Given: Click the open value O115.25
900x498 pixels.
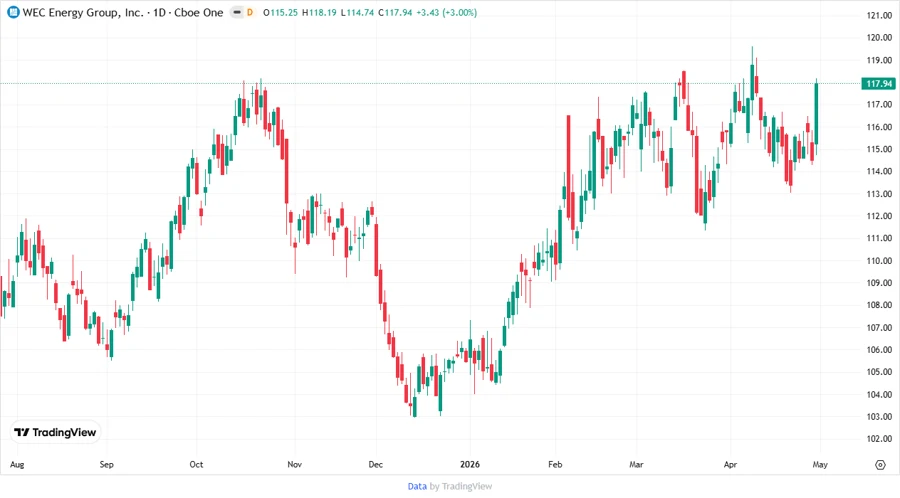Looking at the screenshot, I should tap(280, 13).
